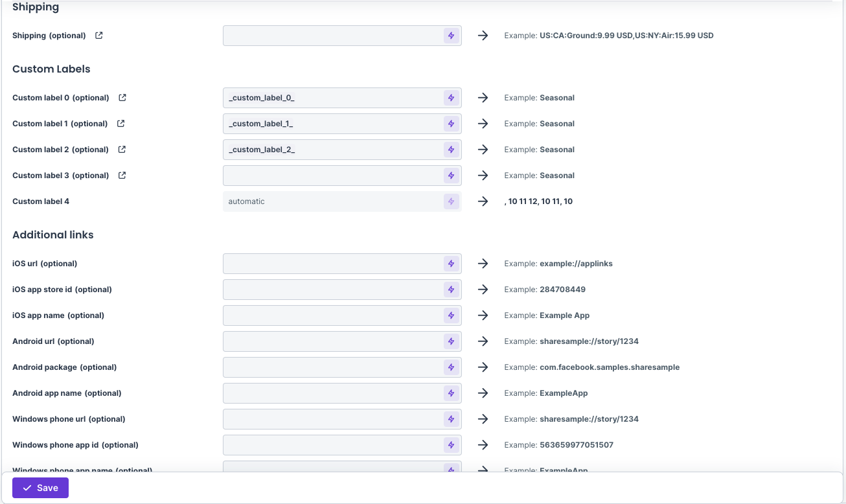Open external help icon for Custom label 2
The height and width of the screenshot is (504, 846).
tap(122, 150)
